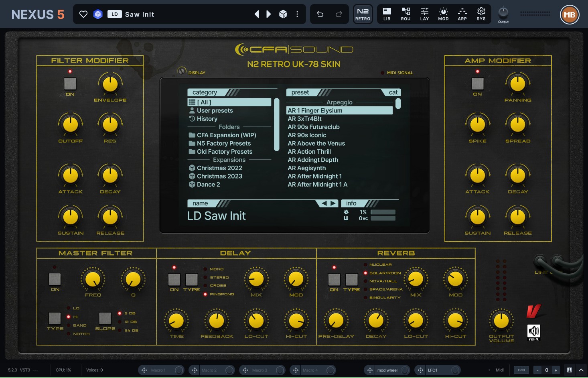Toggle Delay ON button
The height and width of the screenshot is (378, 588).
[174, 279]
